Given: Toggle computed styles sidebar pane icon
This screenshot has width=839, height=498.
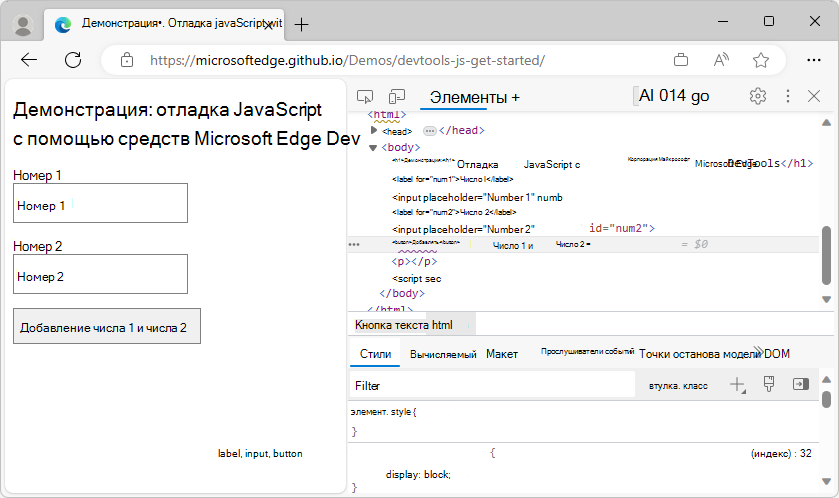Looking at the screenshot, I should (x=800, y=384).
